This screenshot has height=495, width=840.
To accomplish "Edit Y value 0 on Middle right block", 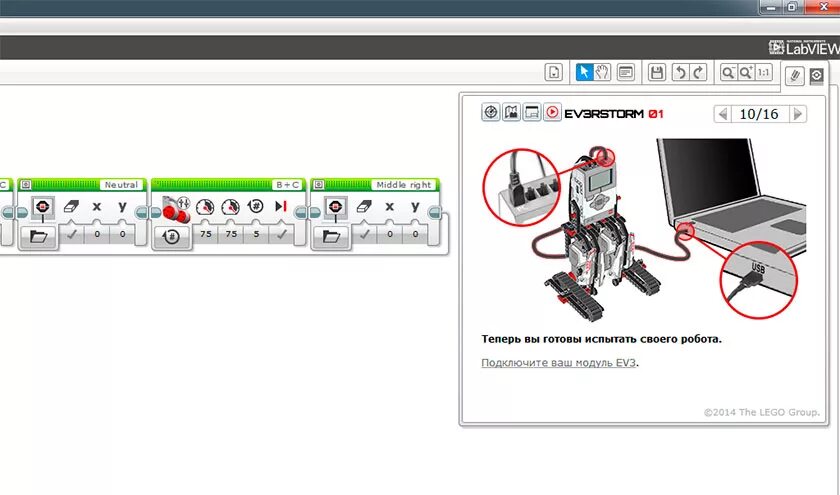I will [416, 234].
